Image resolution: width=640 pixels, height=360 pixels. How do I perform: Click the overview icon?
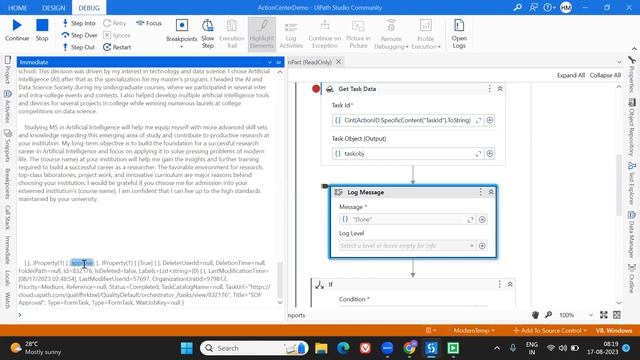617,315
